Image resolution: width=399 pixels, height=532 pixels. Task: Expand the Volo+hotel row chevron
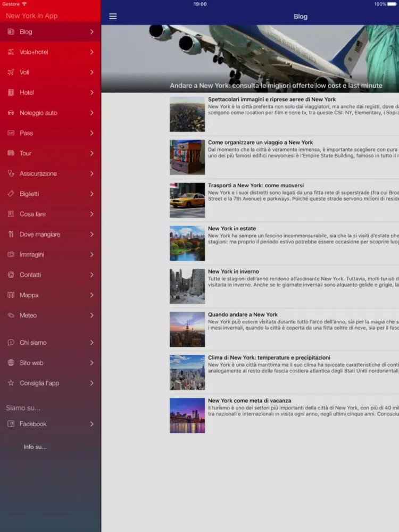coord(92,52)
